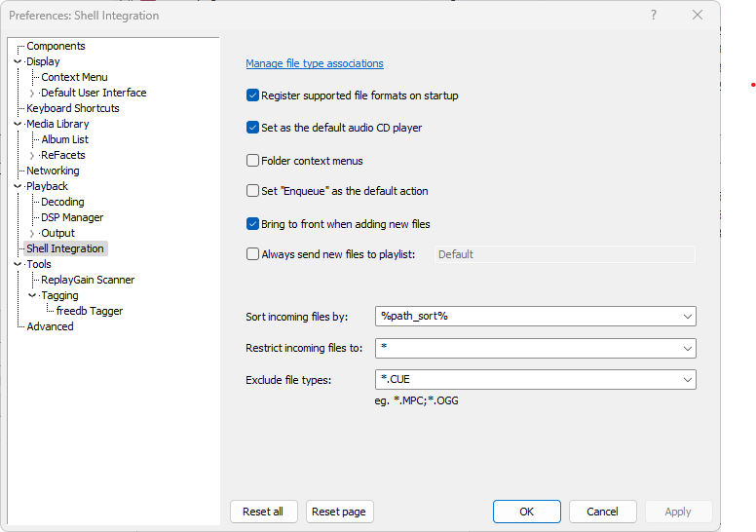Disable Set as default audio CD player
This screenshot has height=532, width=756.
pos(253,128)
